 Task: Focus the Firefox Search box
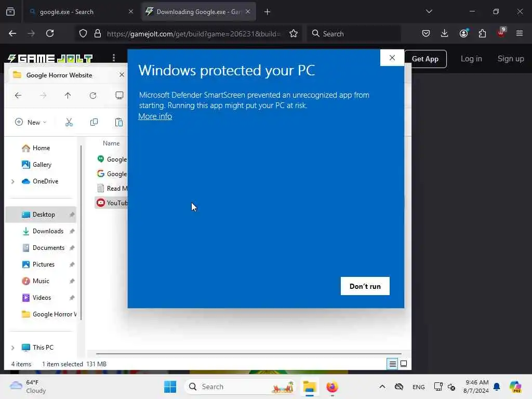pyautogui.click(x=354, y=34)
